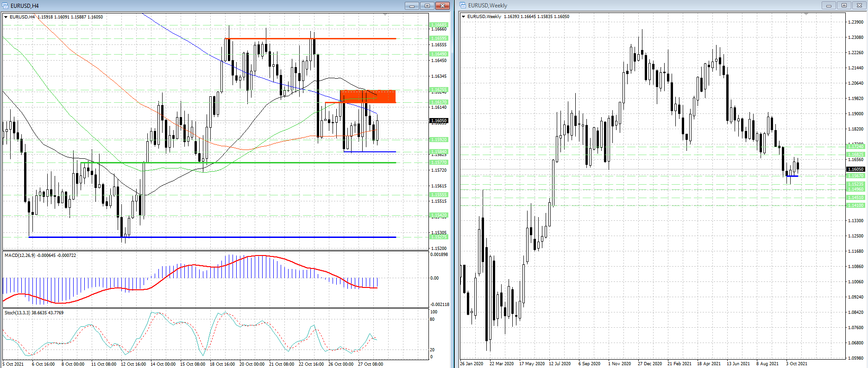
Task: Select the long blue line at 1.15275
Action: 212,237
